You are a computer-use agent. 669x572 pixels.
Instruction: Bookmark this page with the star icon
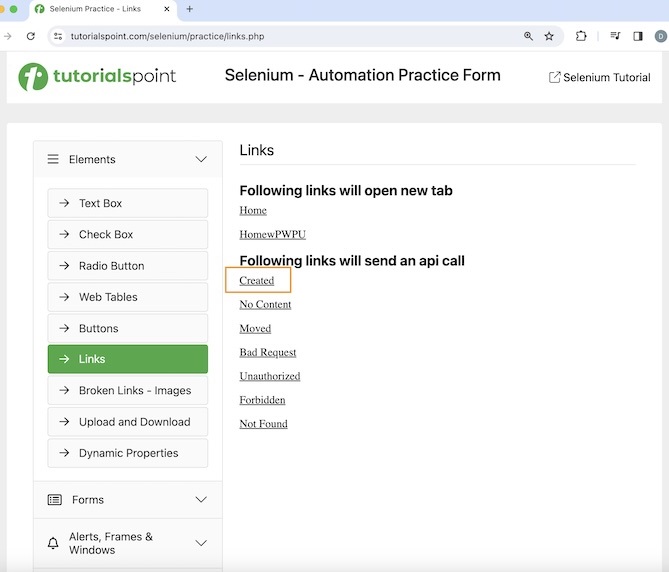549,36
